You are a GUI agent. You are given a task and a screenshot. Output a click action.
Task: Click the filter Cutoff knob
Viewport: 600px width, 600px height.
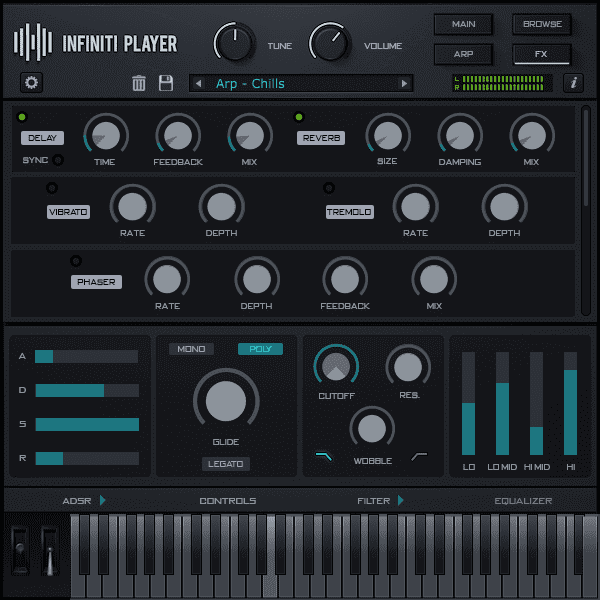point(336,367)
